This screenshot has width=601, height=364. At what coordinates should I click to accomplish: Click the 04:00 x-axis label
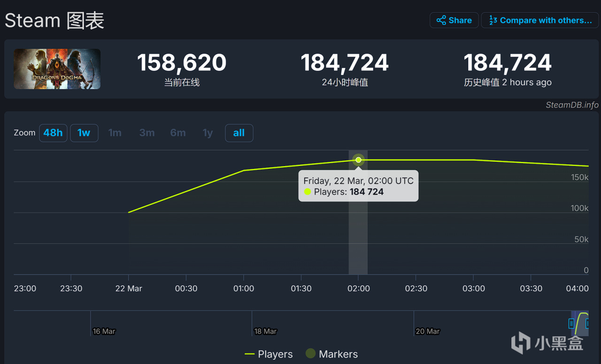578,288
